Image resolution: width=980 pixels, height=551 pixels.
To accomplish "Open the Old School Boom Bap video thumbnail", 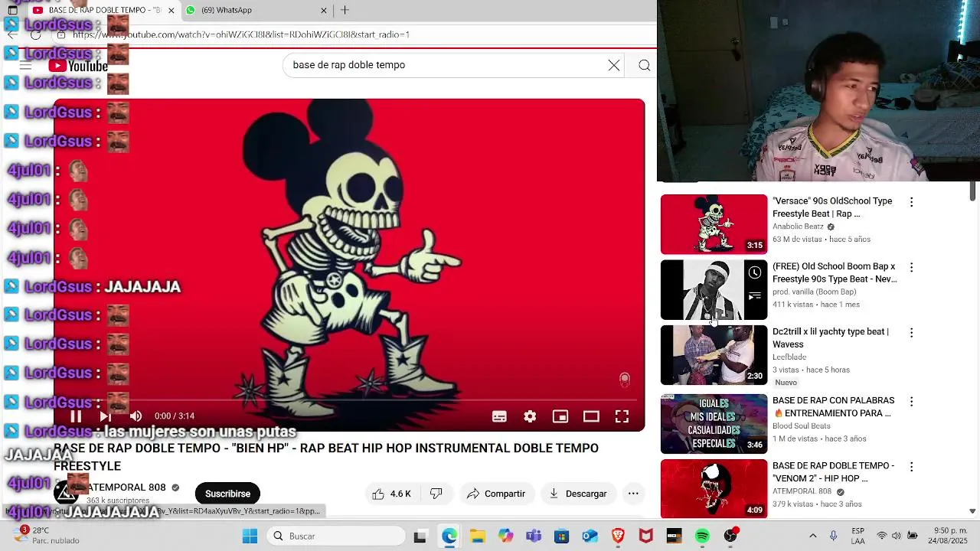I will click(x=714, y=290).
